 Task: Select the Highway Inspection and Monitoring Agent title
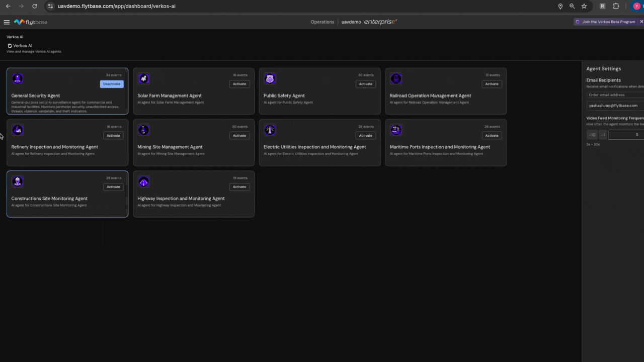181,199
